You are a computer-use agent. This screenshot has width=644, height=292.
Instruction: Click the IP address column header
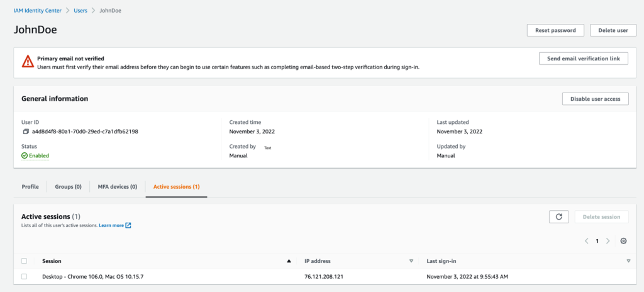click(x=318, y=261)
